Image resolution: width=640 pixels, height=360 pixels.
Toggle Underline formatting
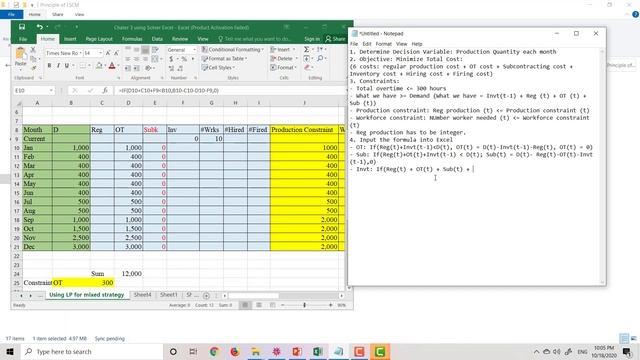click(67, 66)
